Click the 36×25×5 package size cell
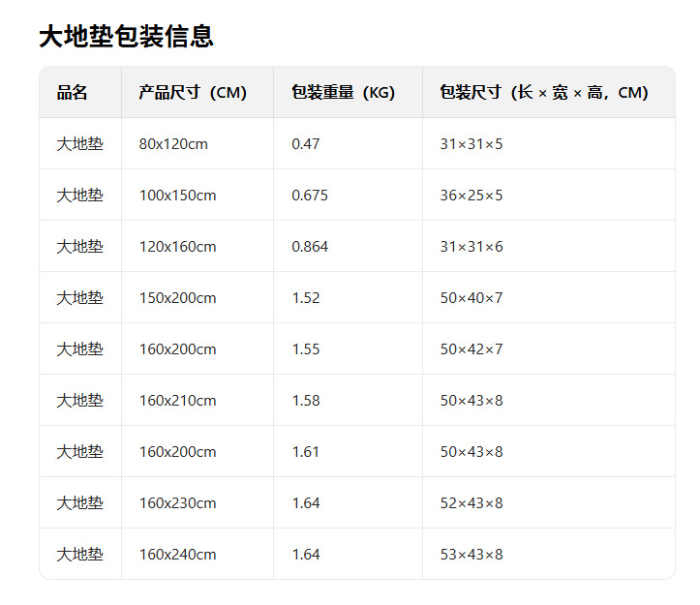Viewport: 700px width, 605px height. pyautogui.click(x=472, y=196)
